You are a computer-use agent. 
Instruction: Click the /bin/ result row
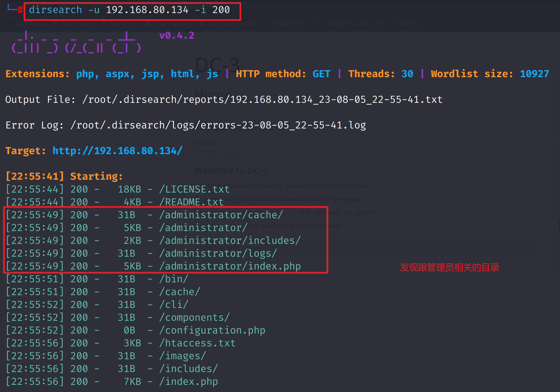pyautogui.click(x=97, y=279)
